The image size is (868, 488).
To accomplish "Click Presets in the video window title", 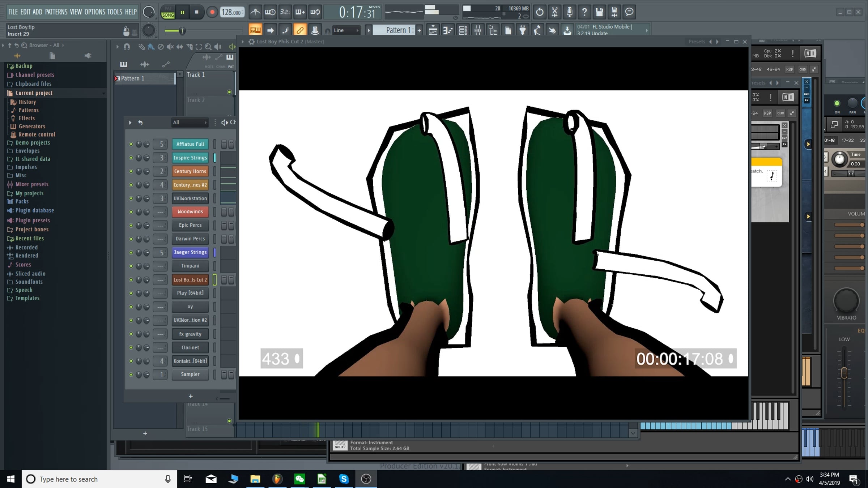I will (x=697, y=42).
